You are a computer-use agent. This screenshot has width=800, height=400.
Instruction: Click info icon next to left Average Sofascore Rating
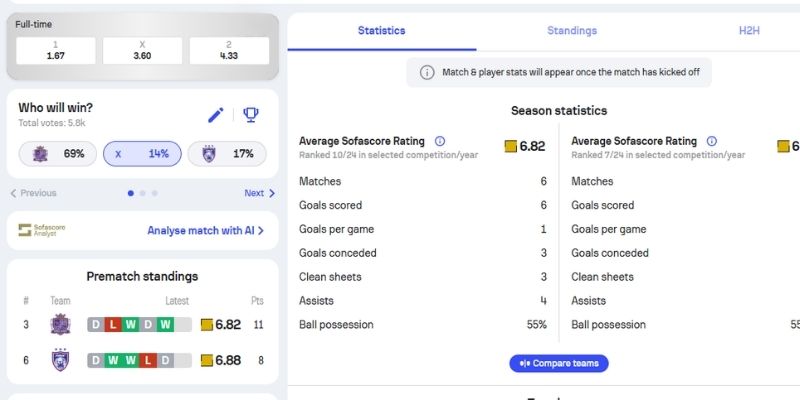coord(440,142)
